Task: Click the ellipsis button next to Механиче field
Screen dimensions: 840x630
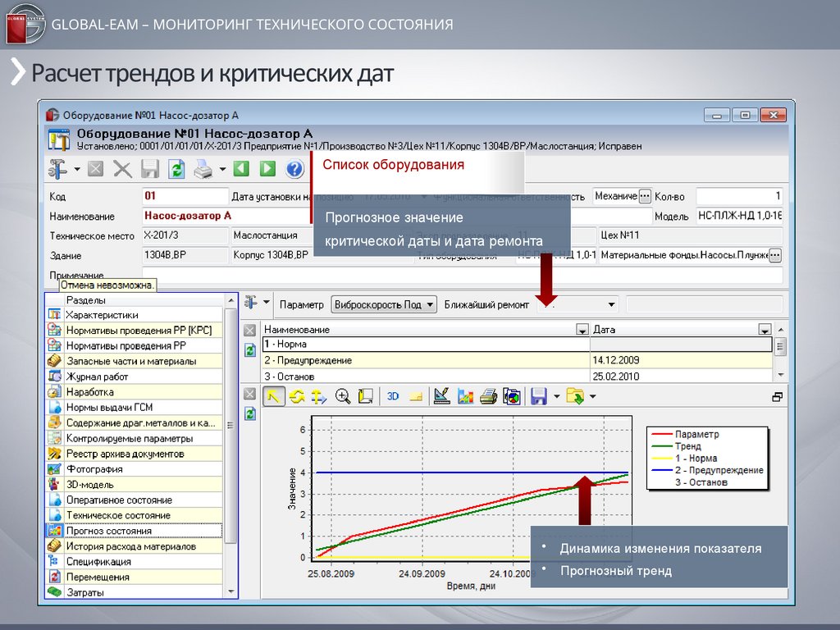Action: pyautogui.click(x=645, y=196)
